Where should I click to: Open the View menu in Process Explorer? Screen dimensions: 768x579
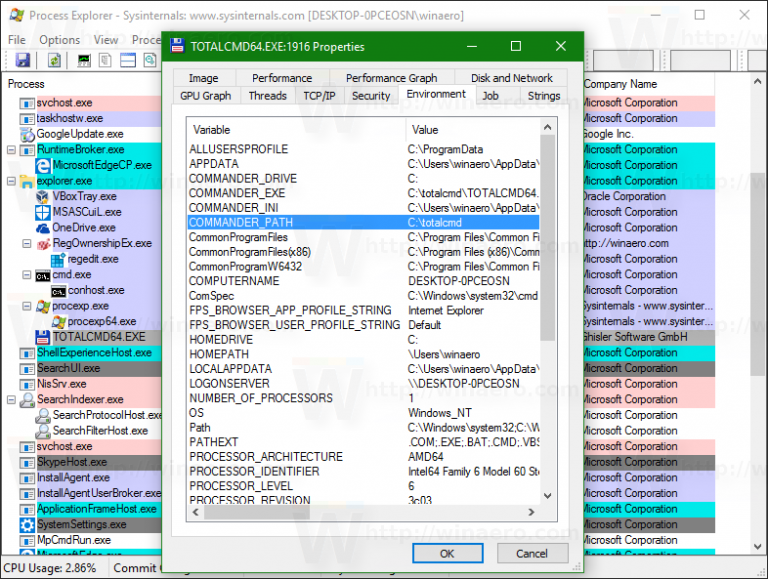pyautogui.click(x=106, y=40)
